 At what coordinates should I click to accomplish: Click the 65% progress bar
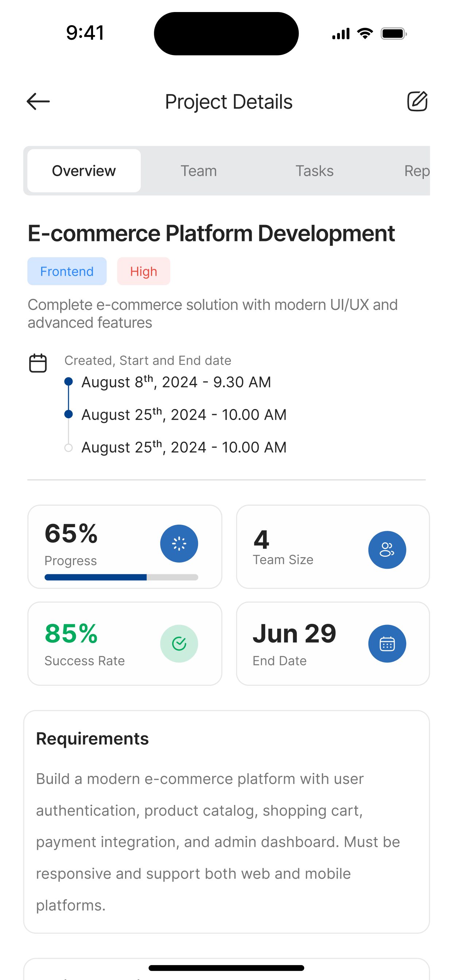click(121, 577)
